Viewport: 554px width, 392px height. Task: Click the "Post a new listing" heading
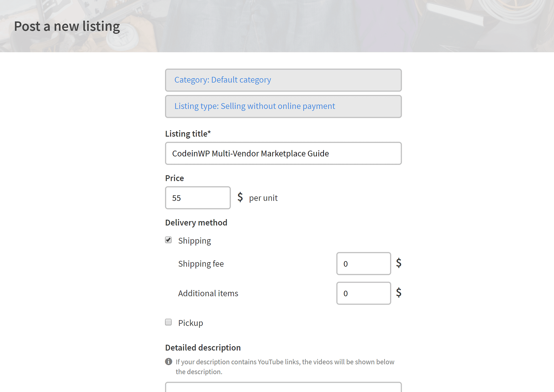(67, 26)
